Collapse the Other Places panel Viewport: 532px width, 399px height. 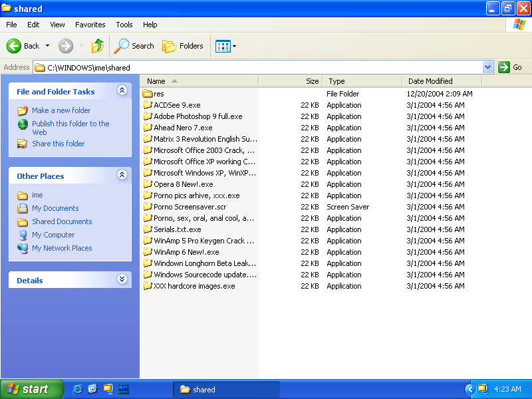(122, 175)
